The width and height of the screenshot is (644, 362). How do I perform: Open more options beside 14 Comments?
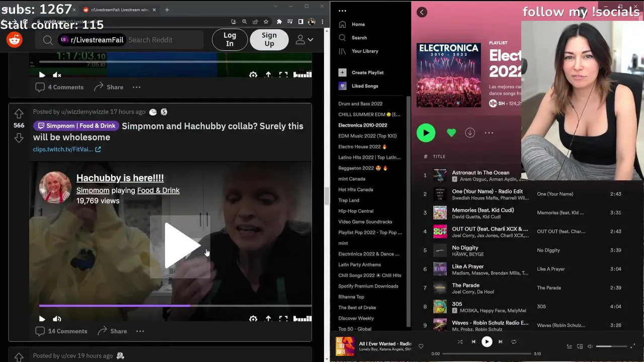[x=140, y=331]
